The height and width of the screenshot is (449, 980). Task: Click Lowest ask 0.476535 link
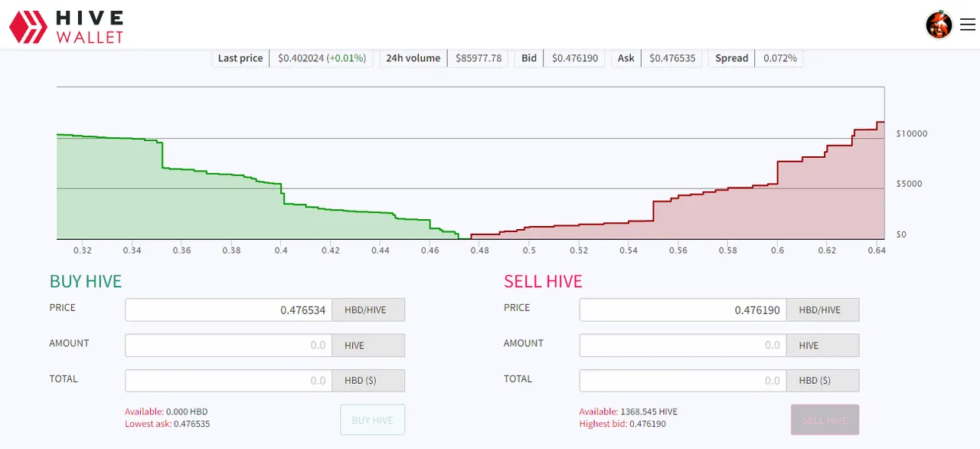pos(168,424)
